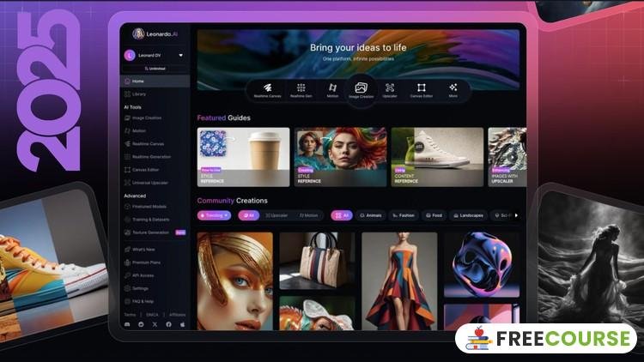Filter community creations by Animals
This screenshot has width=644, height=362.
370,215
